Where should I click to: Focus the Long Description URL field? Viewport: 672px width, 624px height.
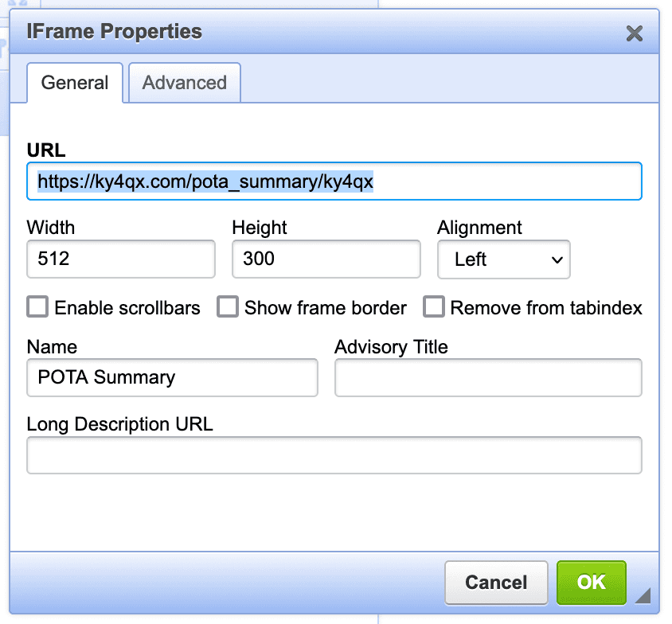click(x=334, y=455)
